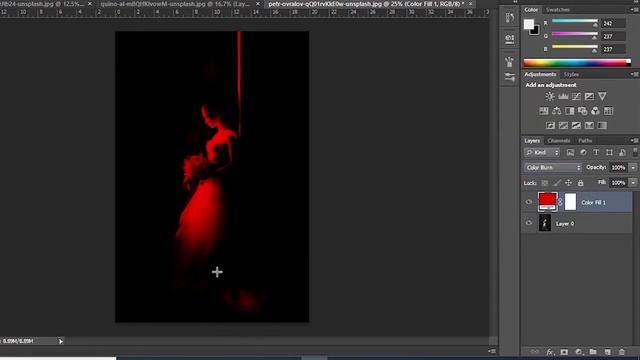Screen dimensions: 640x360
Task: Click the Opacity 100% value field
Action: 618,167
